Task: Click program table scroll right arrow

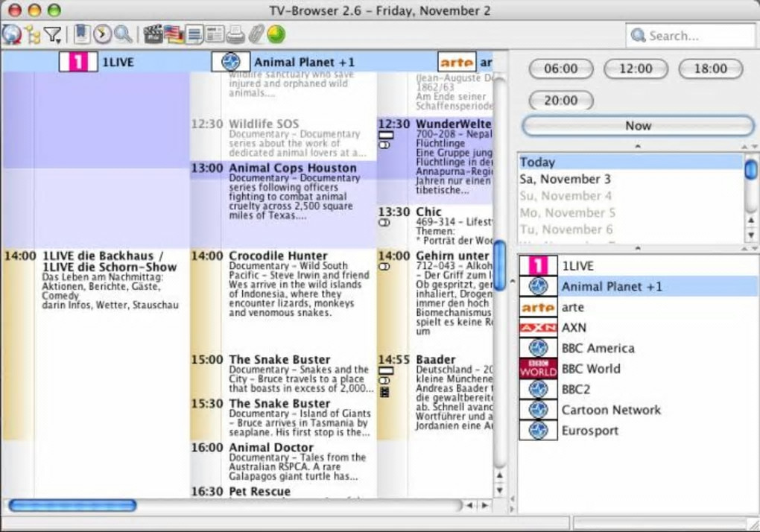Action: tap(485, 506)
